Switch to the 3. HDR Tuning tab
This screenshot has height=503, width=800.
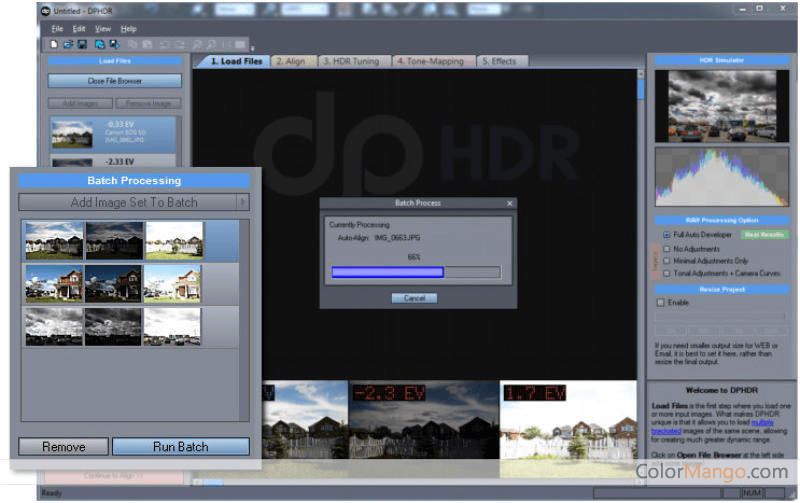tap(352, 61)
